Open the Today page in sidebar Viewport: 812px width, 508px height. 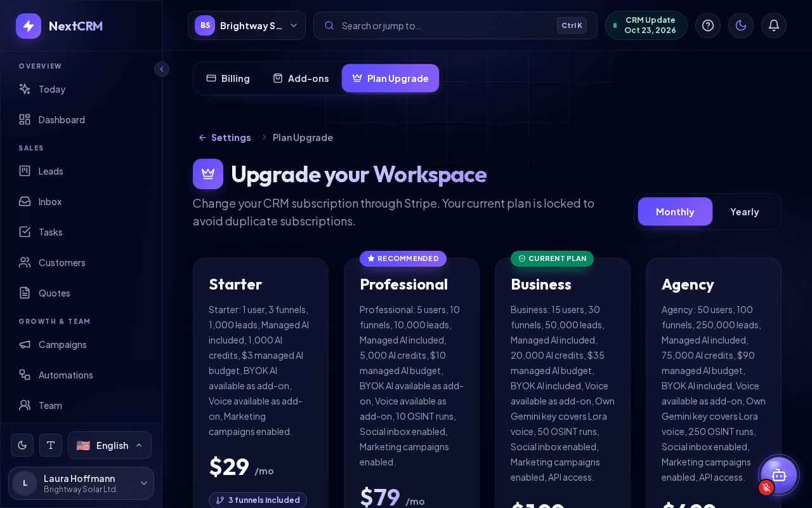point(81,90)
